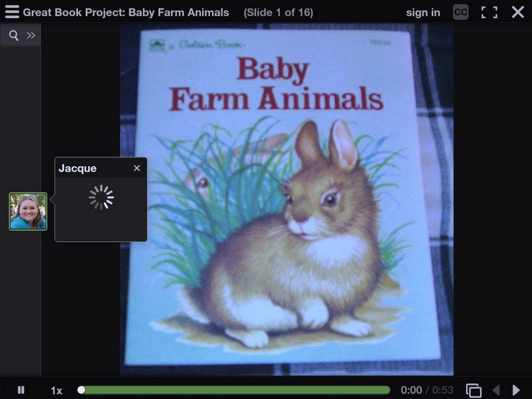
Task: Click the Great Book Project title
Action: pos(126,13)
